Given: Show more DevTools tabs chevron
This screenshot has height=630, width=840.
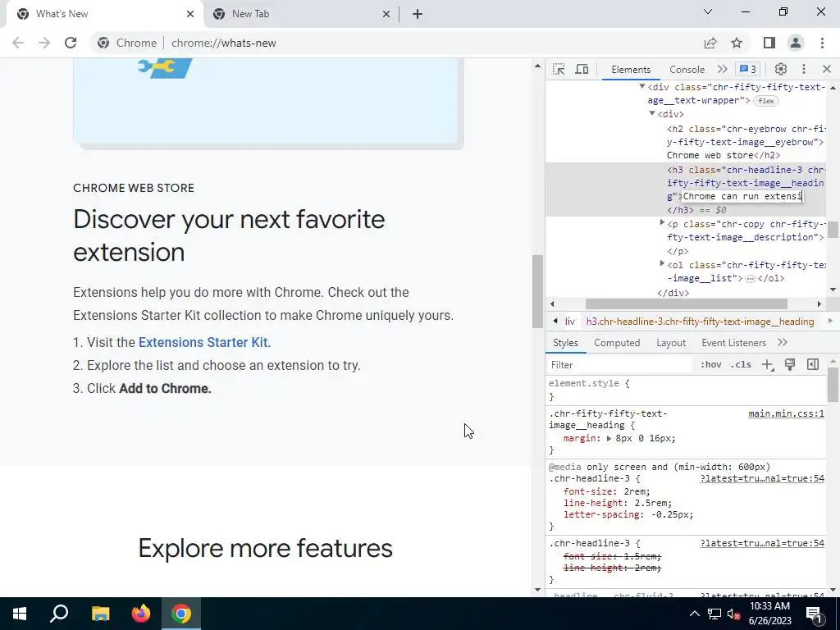Looking at the screenshot, I should pos(722,69).
